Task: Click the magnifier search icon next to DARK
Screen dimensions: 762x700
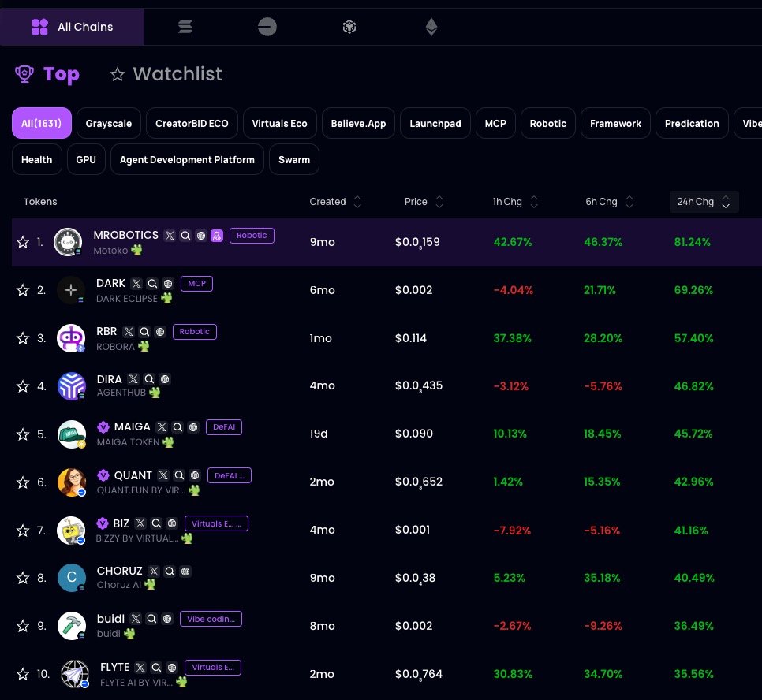Action: 152,284
